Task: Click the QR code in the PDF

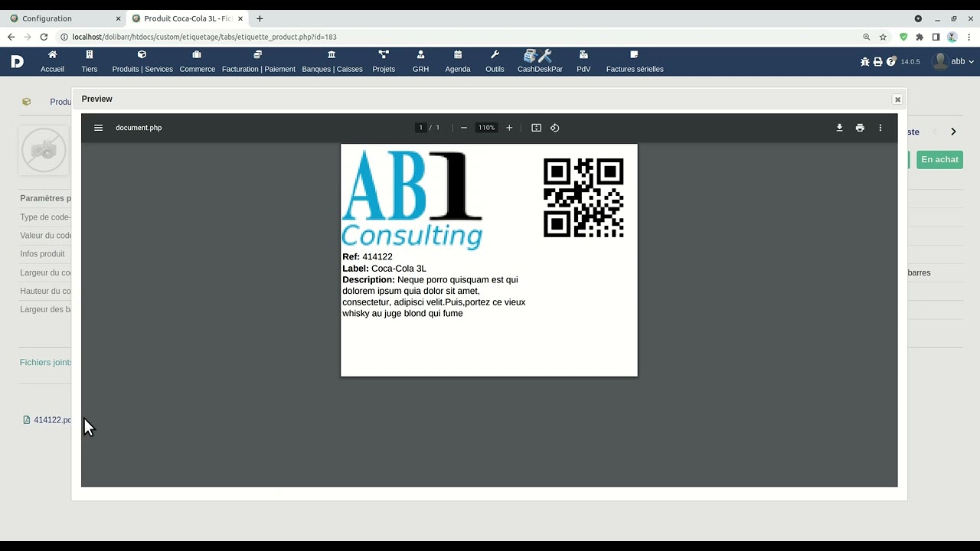Action: [583, 197]
